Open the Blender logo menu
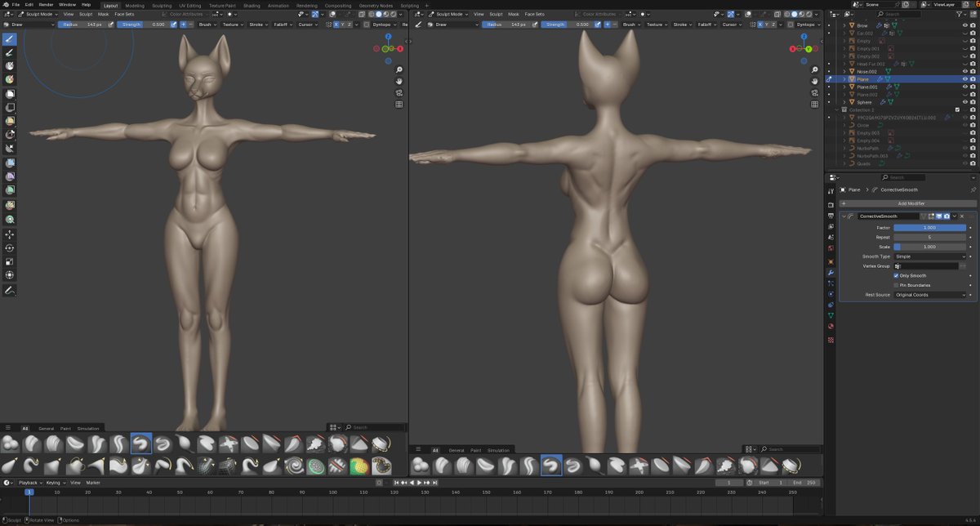980x526 pixels. (5, 5)
